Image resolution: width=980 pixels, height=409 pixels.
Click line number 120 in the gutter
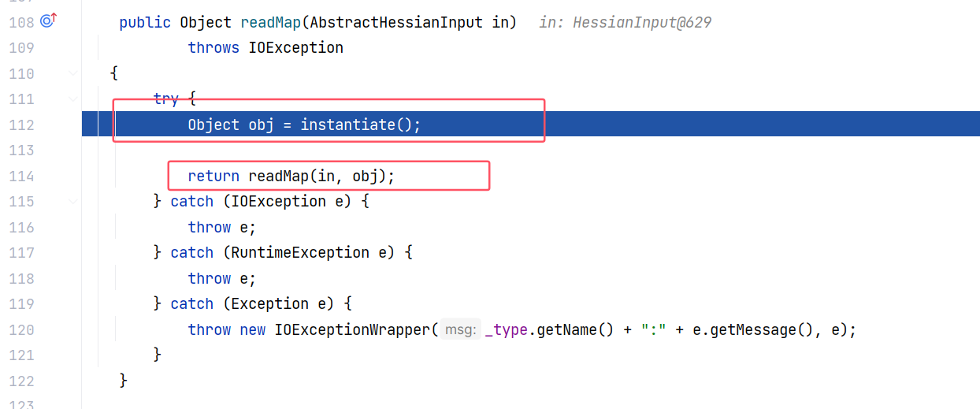(21, 329)
